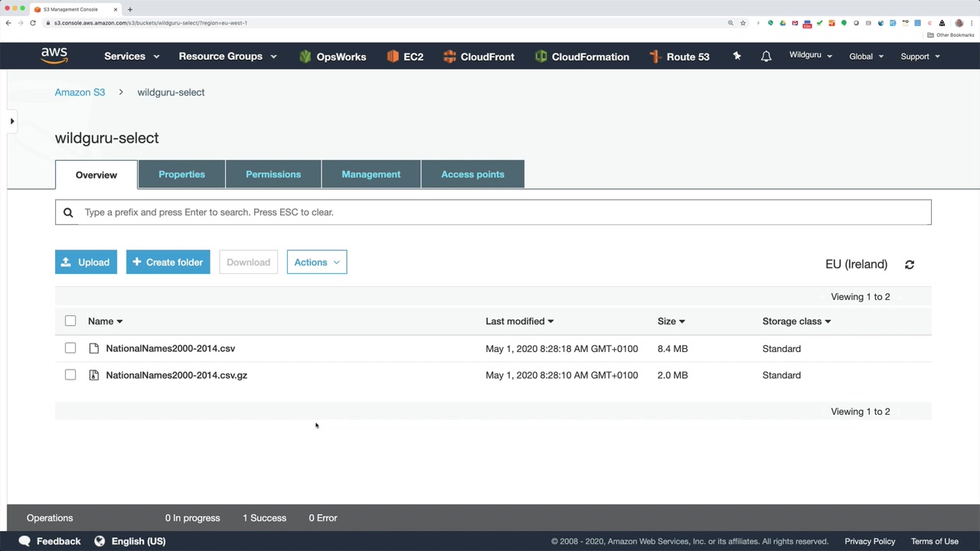The image size is (980, 551).
Task: Open the NationalNames2000-2014.csv.gz object
Action: [x=177, y=375]
